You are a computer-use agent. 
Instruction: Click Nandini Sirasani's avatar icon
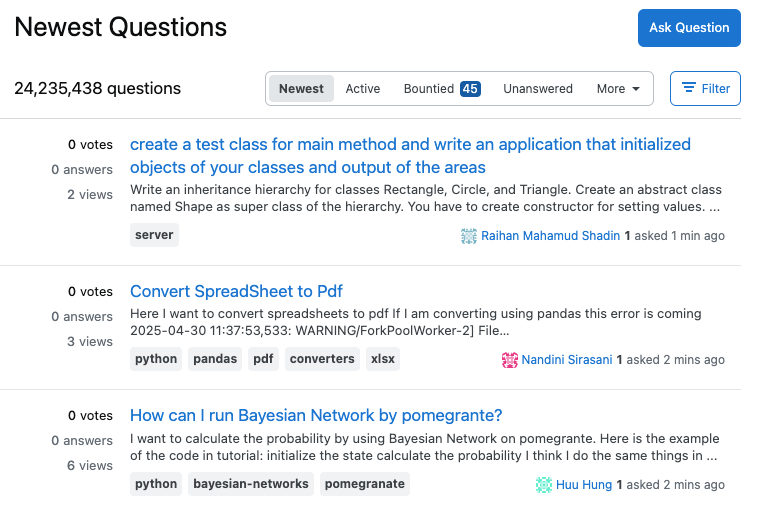tap(510, 360)
